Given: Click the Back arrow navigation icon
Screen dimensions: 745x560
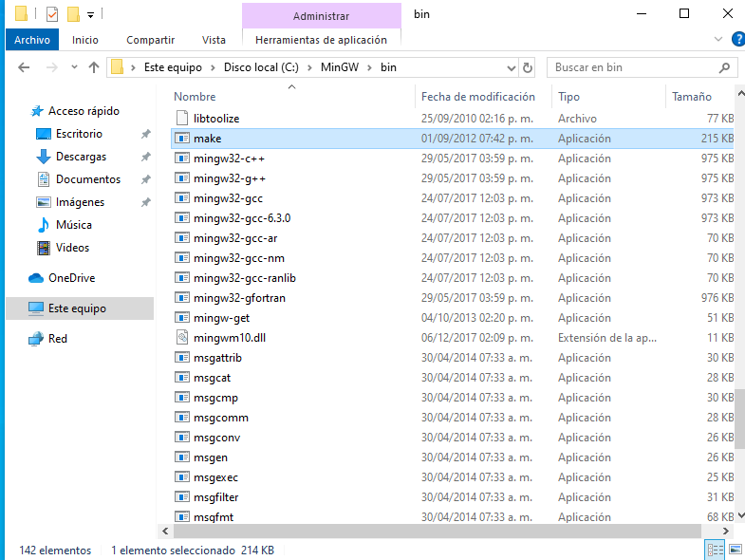Looking at the screenshot, I should (25, 67).
